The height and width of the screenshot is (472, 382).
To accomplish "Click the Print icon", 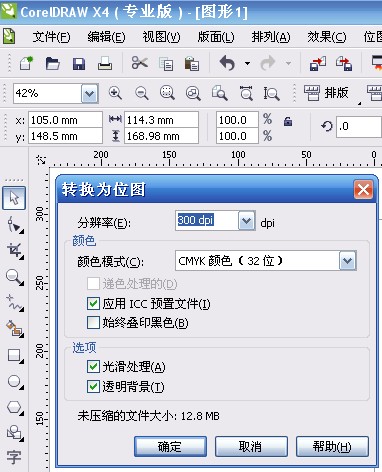I will (105, 63).
